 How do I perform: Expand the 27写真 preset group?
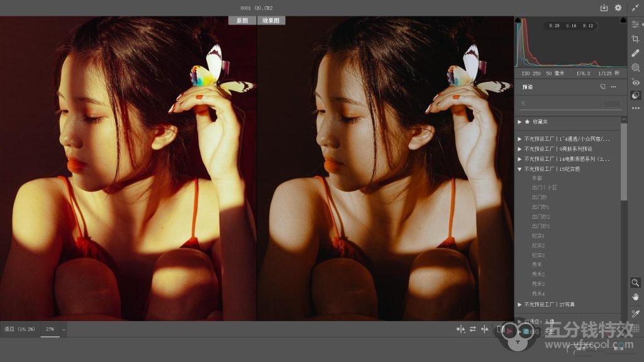pyautogui.click(x=519, y=305)
